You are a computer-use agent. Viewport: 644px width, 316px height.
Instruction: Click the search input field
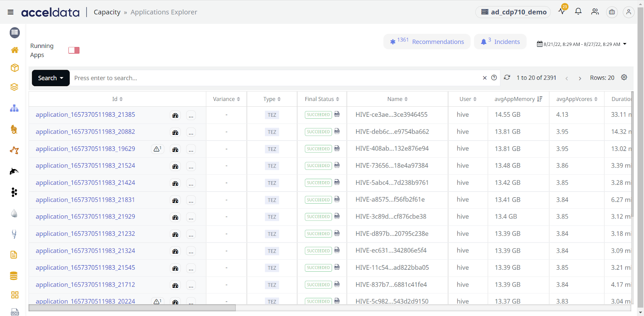click(274, 78)
